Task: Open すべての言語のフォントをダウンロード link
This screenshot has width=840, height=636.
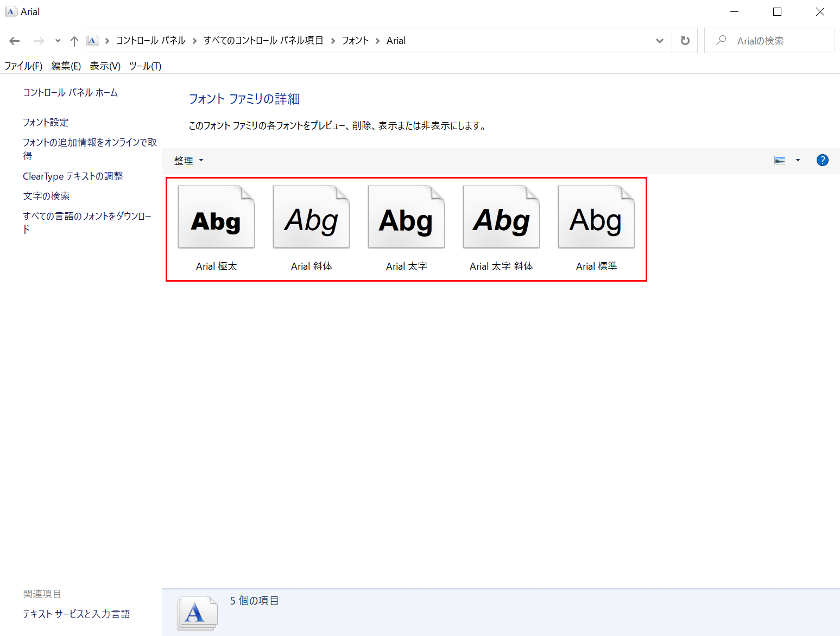Action: (x=87, y=222)
